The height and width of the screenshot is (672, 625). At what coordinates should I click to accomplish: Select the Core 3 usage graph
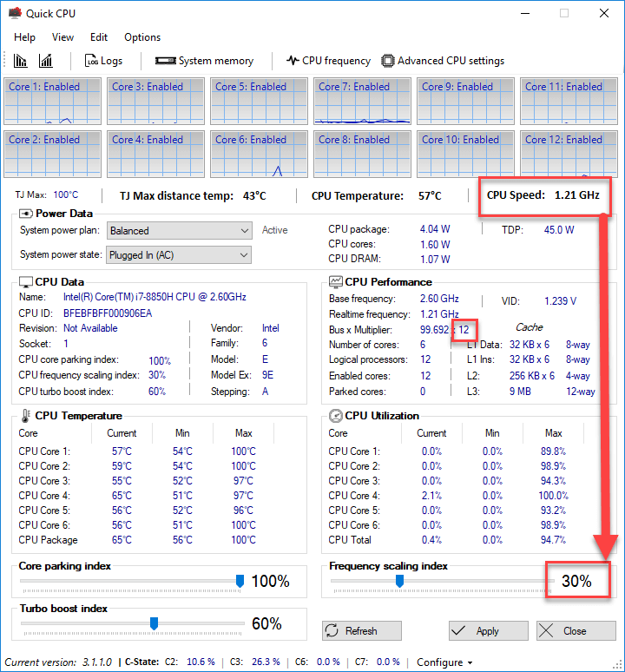point(156,101)
